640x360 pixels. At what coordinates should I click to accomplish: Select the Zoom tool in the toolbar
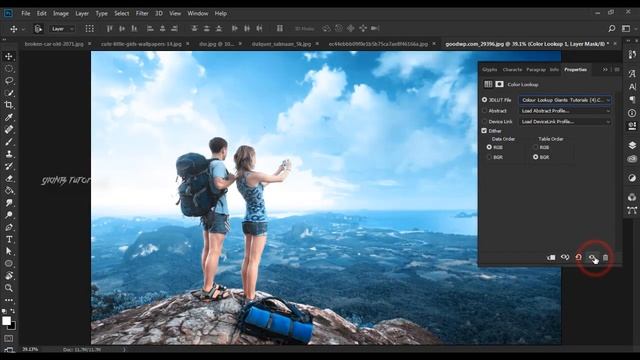pyautogui.click(x=9, y=288)
